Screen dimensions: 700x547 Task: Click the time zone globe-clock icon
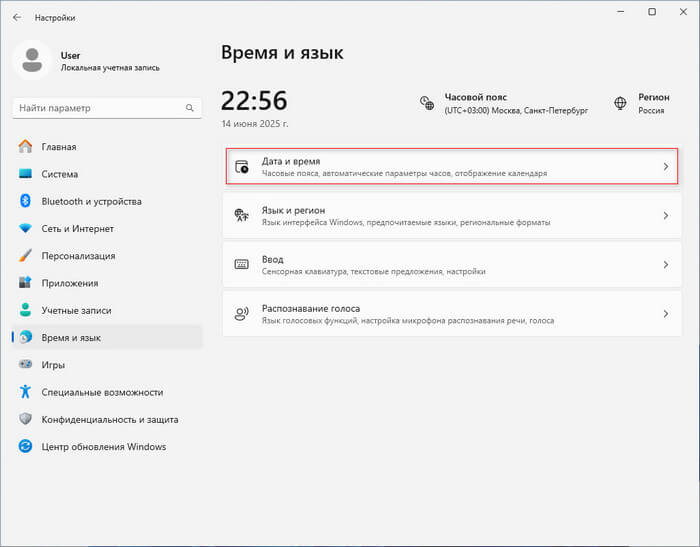427,103
